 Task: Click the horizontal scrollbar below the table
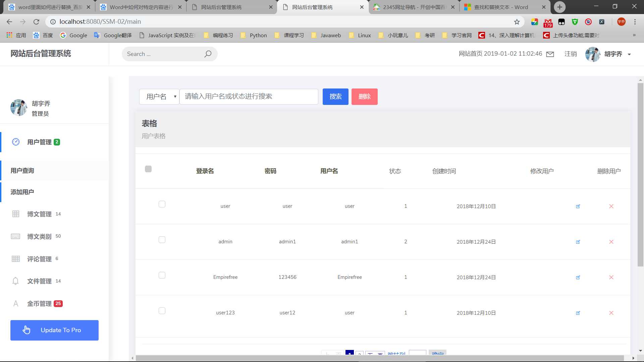pos(379,358)
